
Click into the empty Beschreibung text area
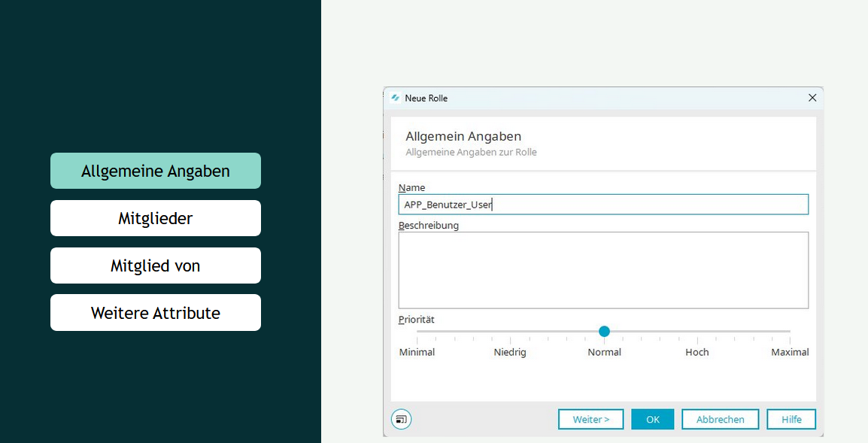coord(603,270)
